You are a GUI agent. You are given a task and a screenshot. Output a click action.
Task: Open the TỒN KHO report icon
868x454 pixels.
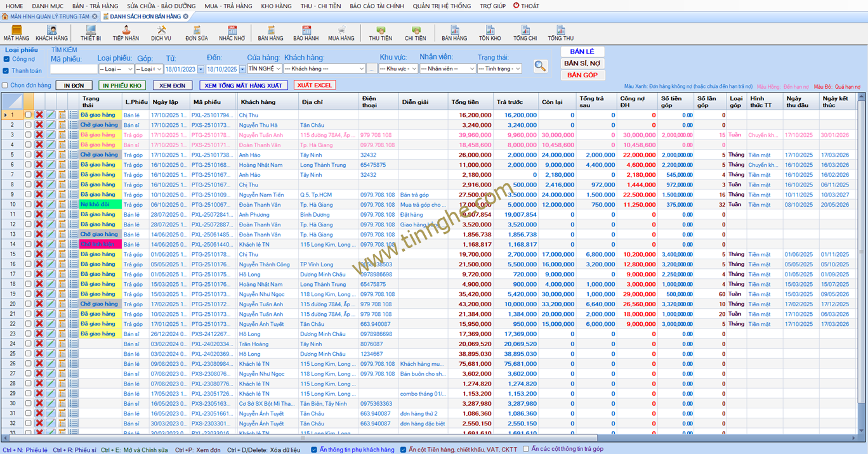tap(490, 33)
